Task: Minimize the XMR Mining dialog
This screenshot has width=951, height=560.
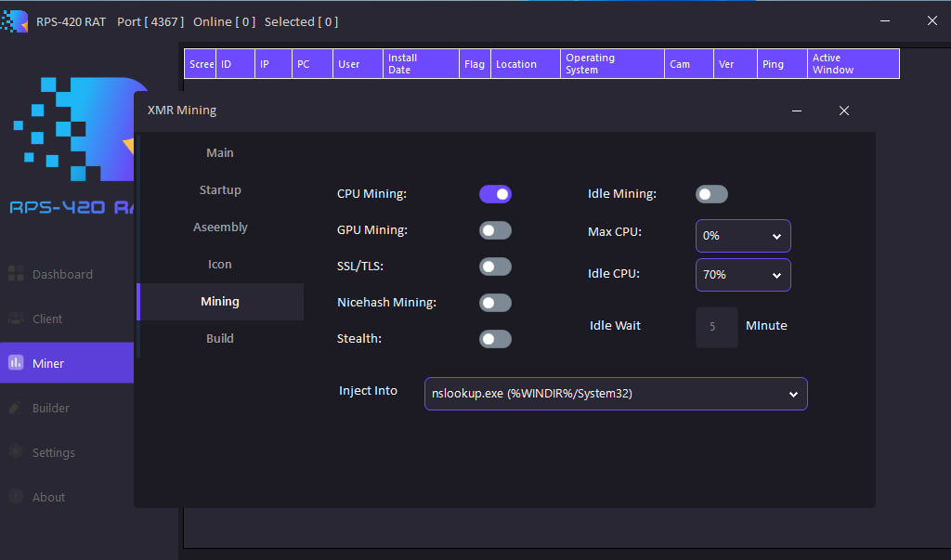Action: 797,111
